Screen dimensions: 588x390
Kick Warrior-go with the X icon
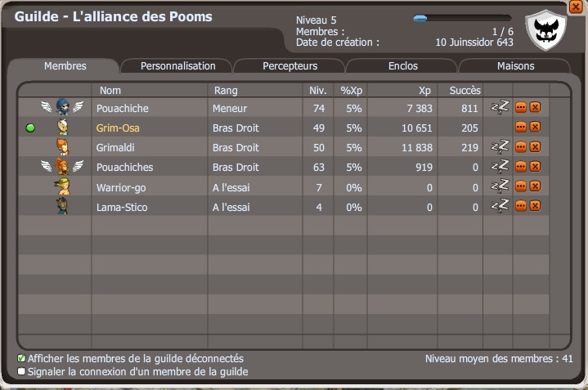[535, 186]
